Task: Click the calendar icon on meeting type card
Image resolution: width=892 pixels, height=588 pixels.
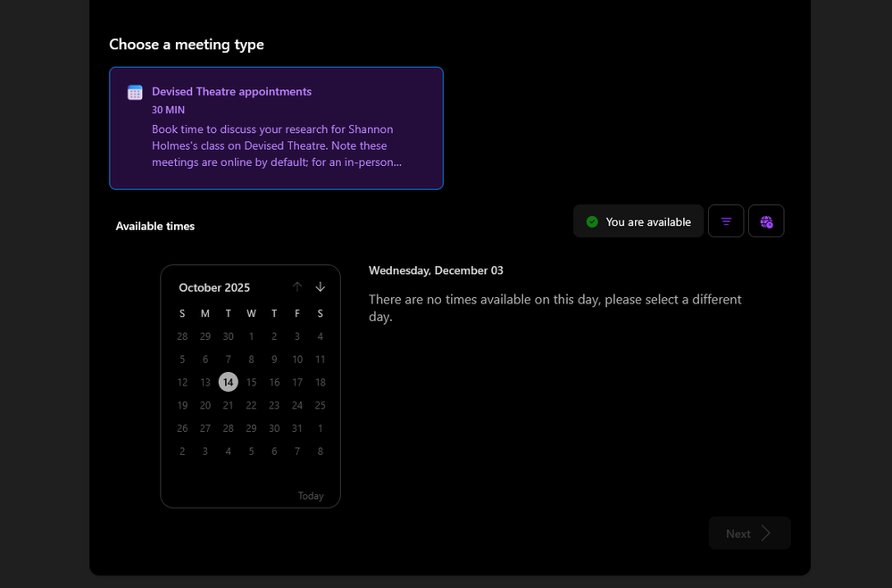Action: click(x=135, y=92)
